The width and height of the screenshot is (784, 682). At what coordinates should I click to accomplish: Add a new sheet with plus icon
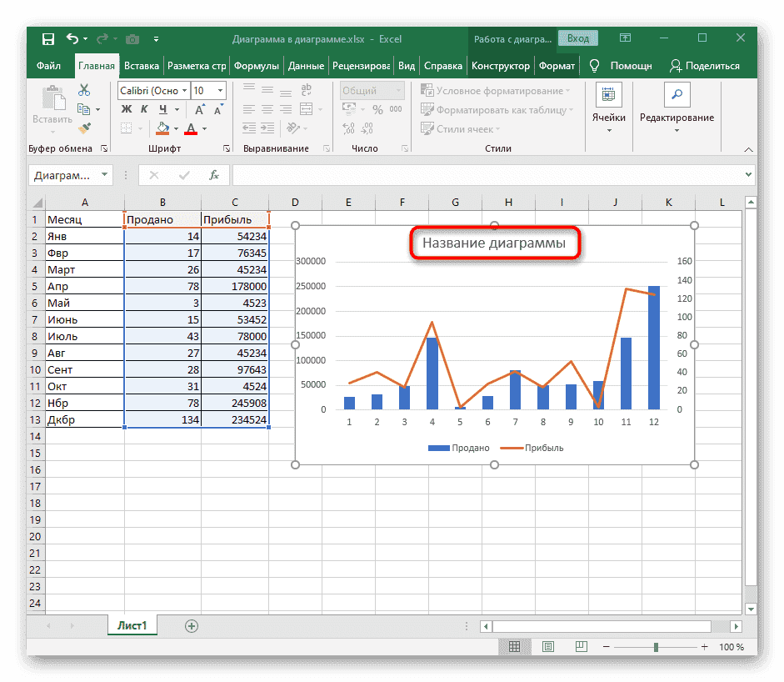[x=192, y=625]
